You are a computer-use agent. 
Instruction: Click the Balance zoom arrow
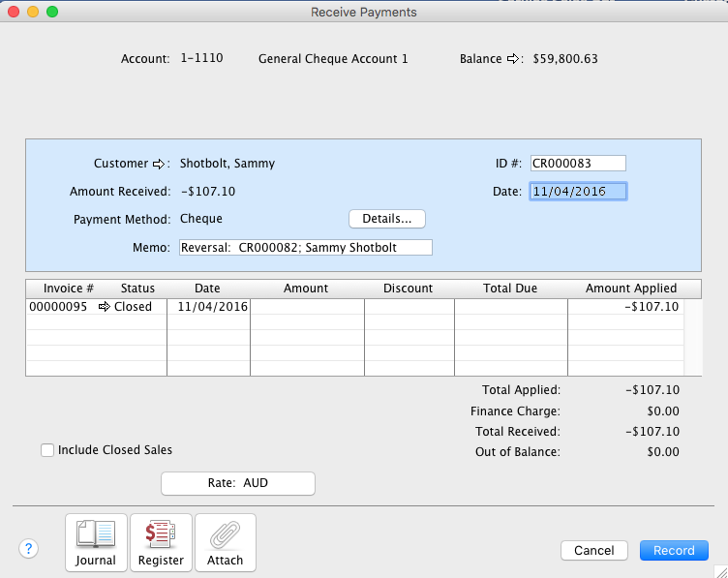(x=513, y=59)
